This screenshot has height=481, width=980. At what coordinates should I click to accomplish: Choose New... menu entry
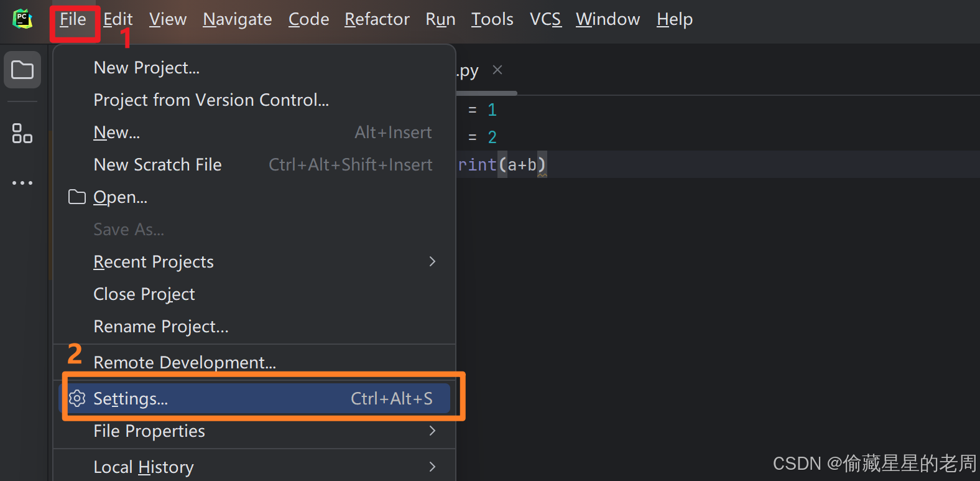254,133
